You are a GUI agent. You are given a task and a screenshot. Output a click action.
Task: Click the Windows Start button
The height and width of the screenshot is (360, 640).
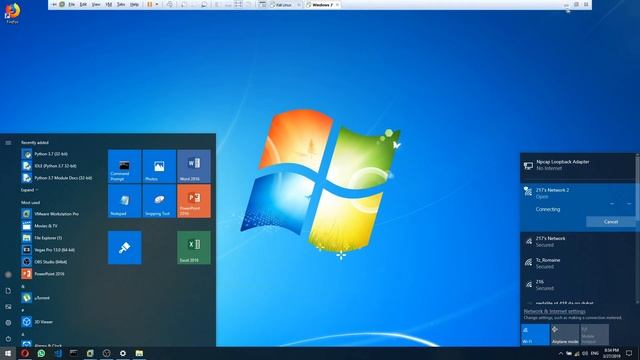coord(8,353)
